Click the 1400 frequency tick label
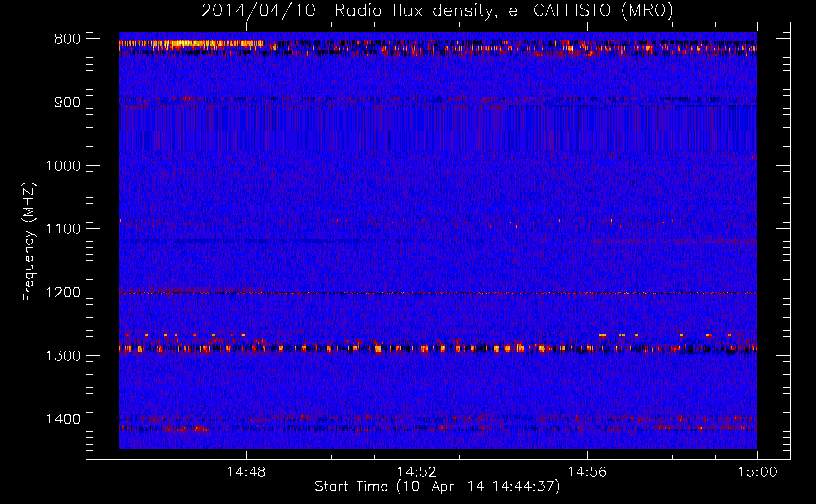 [x=63, y=419]
